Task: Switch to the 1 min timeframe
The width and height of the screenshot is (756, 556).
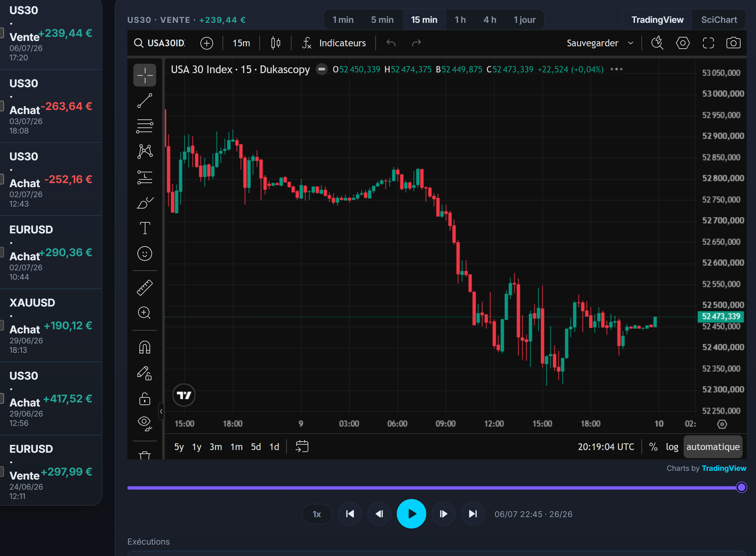Action: [343, 20]
